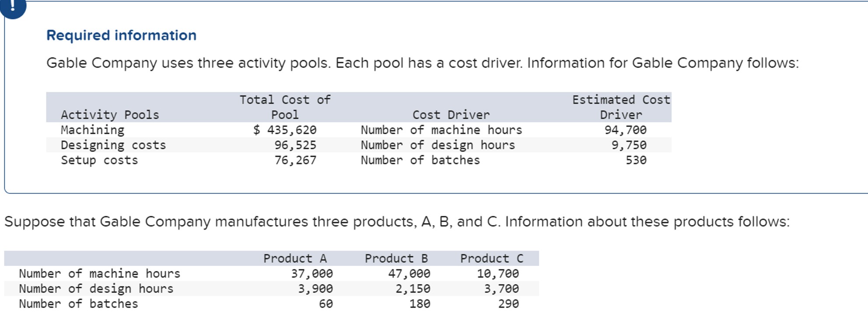Screen dimensions: 868x324
Task: Click 'Number of batches' cost driver cell
Action: [x=420, y=160]
